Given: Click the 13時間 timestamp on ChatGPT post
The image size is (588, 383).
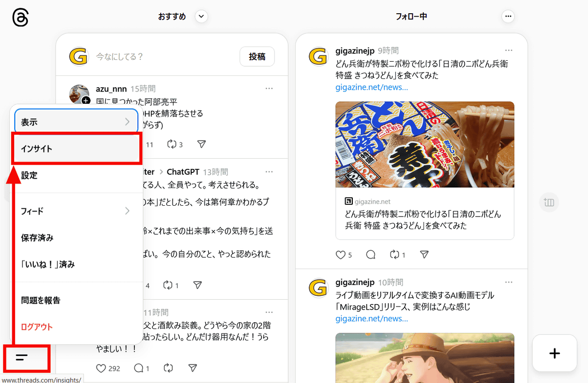Looking at the screenshot, I should pos(215,172).
